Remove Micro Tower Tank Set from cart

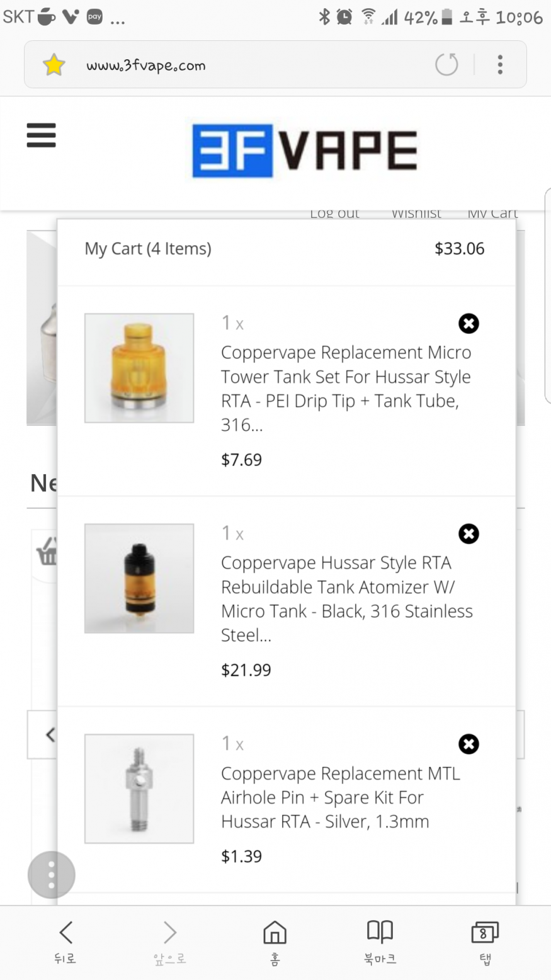pyautogui.click(x=469, y=324)
